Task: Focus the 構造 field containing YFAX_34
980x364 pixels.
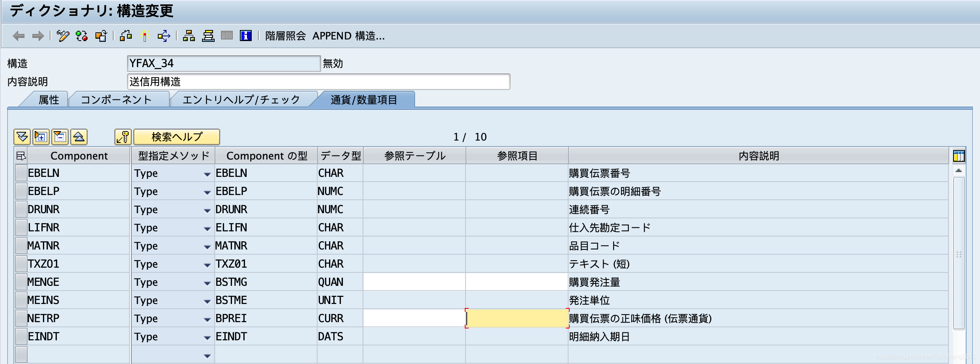Action: [224, 64]
